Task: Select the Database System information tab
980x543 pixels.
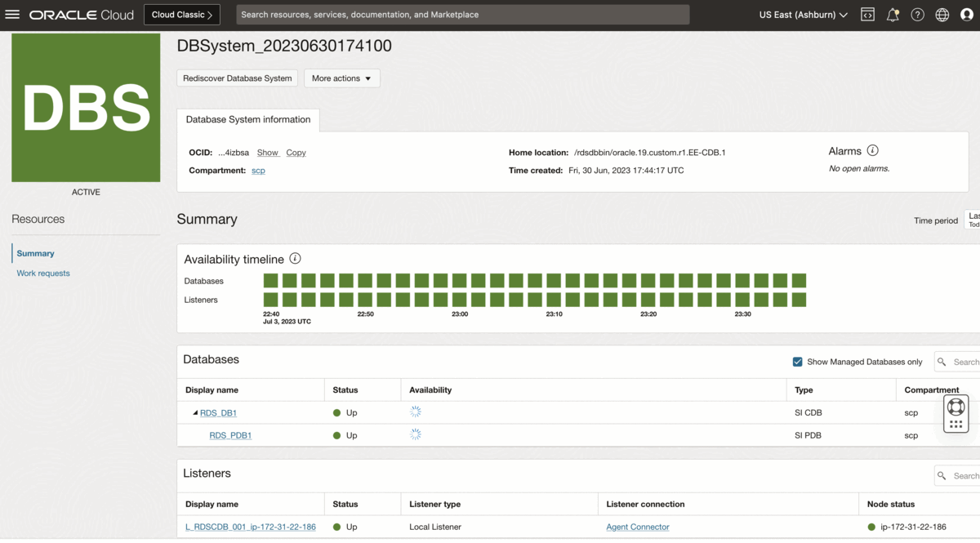Action: (248, 119)
